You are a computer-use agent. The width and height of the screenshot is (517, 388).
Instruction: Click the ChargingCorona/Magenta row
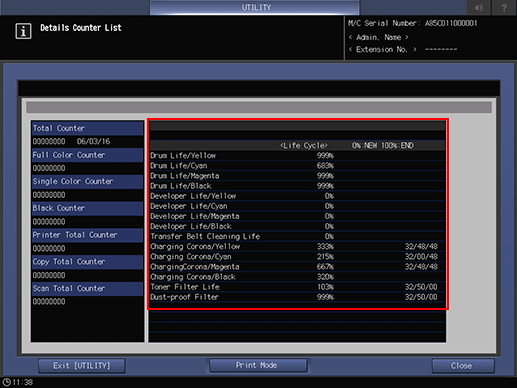point(297,267)
